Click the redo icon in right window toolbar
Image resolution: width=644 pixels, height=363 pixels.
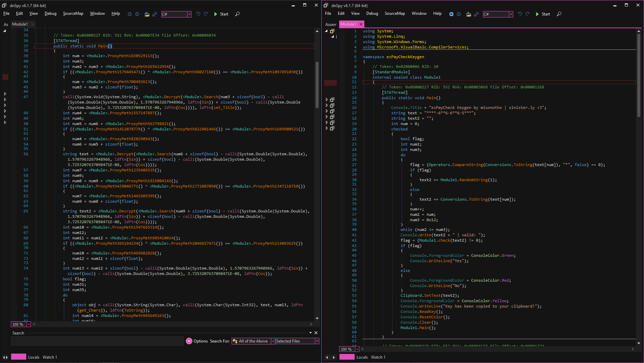(x=527, y=14)
